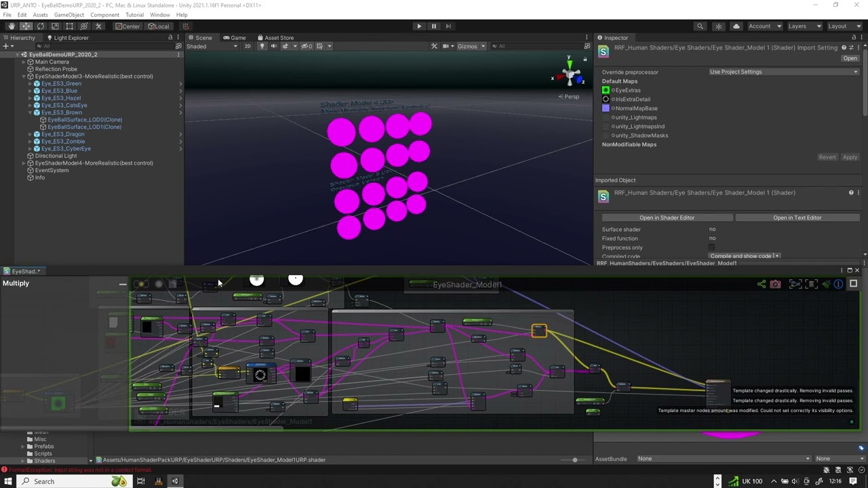The height and width of the screenshot is (488, 868).
Task: Select the Rotate tool
Action: click(41, 26)
